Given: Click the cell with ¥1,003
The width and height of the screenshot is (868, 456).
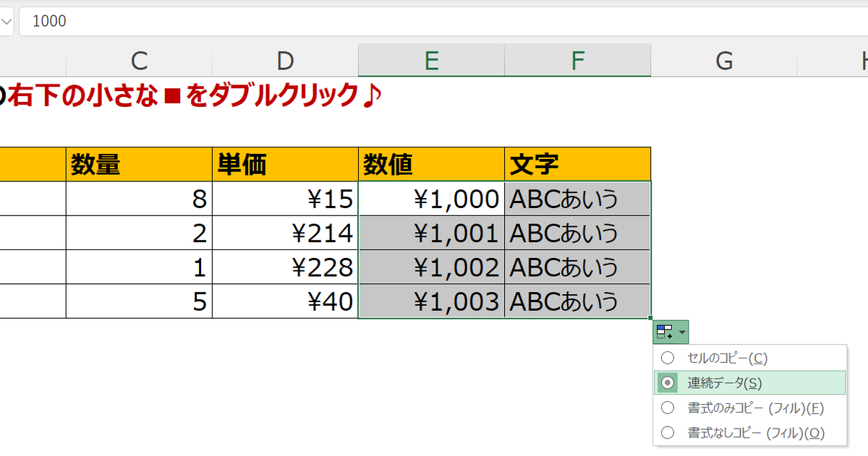Looking at the screenshot, I should point(431,301).
